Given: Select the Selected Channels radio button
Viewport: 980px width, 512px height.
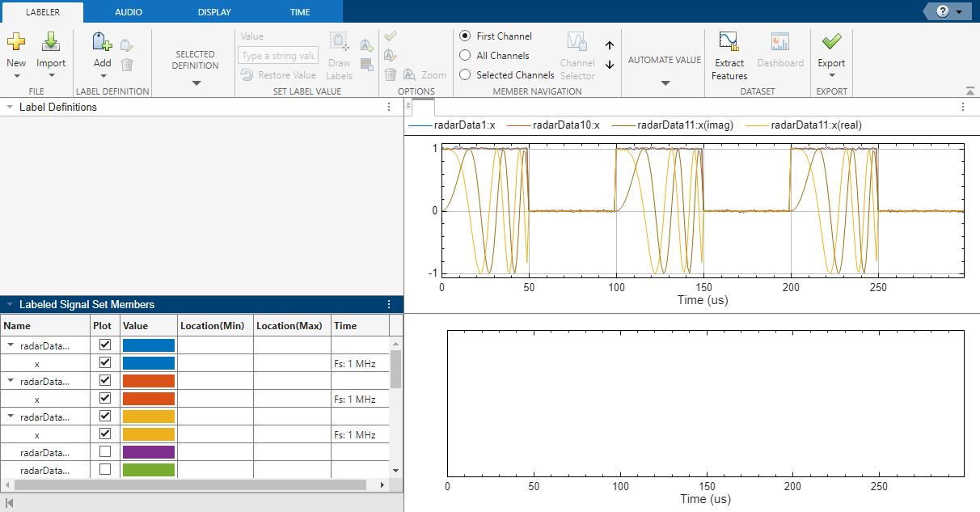Looking at the screenshot, I should (x=465, y=74).
